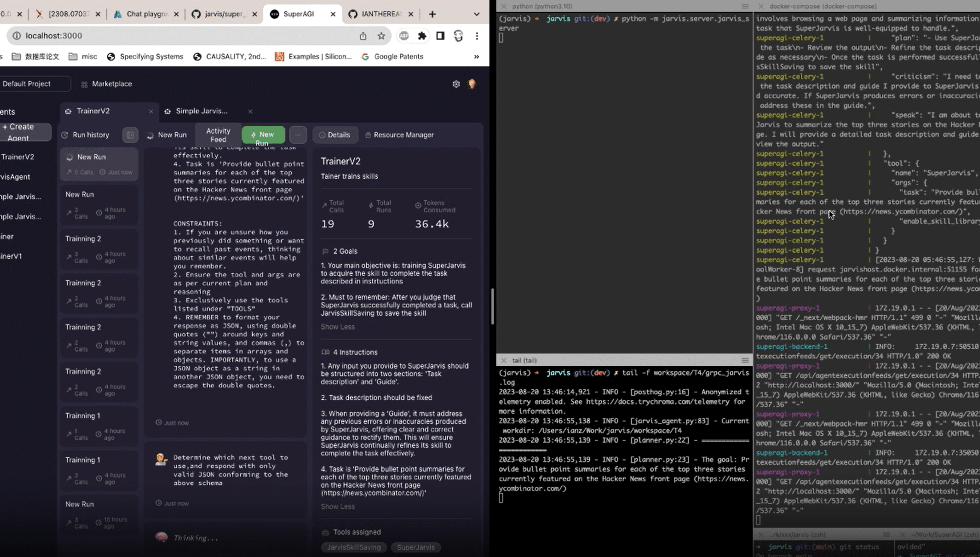Click the Chrome extensions puzzle icon
The image size is (980, 557).
coord(422,36)
